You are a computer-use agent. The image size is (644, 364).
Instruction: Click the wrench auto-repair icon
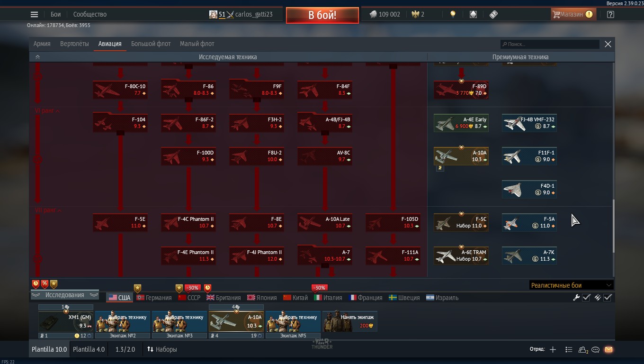pyautogui.click(x=576, y=298)
